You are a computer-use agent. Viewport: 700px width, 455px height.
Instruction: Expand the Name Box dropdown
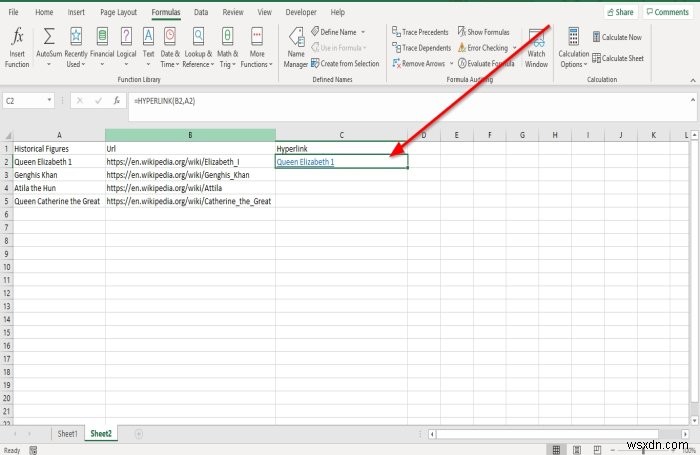coord(49,100)
